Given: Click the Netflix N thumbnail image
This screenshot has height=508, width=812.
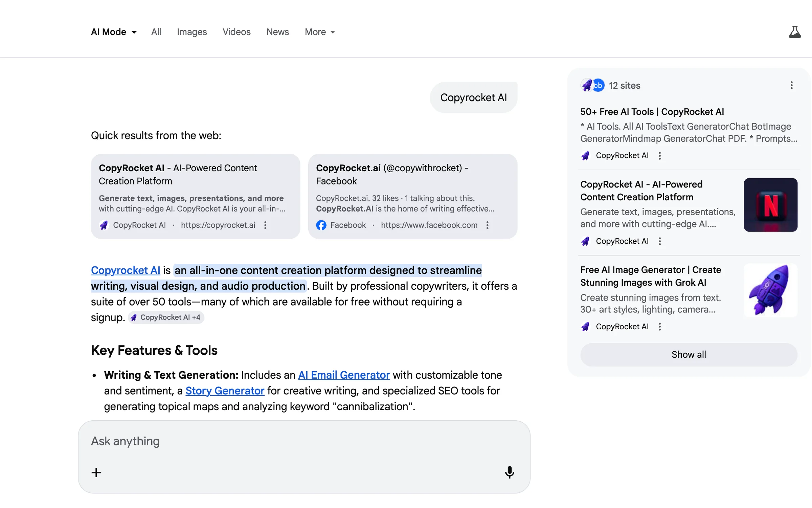Looking at the screenshot, I should click(770, 205).
